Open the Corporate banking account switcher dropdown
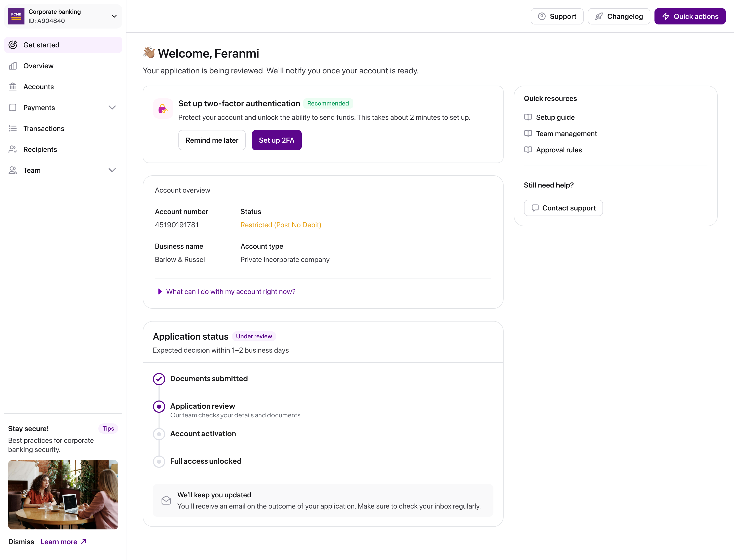 [63, 16]
